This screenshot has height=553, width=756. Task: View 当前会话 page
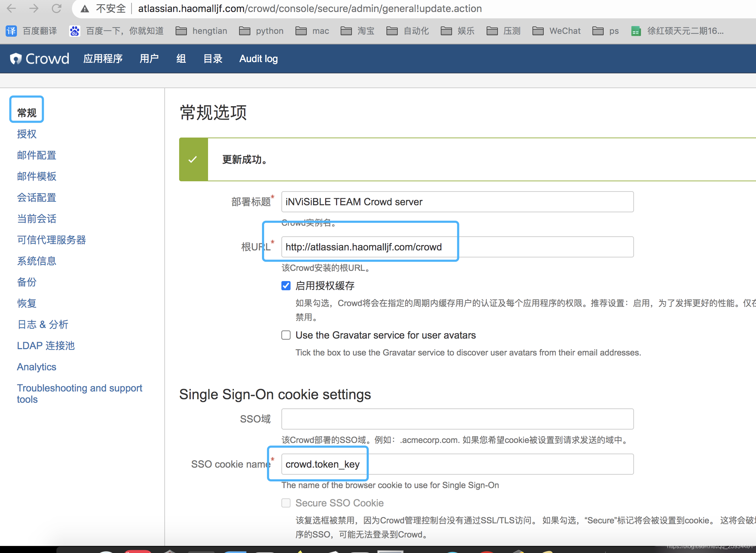pos(37,219)
